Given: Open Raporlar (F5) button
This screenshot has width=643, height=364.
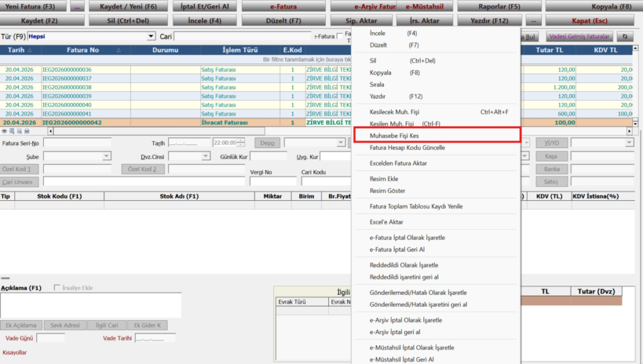Looking at the screenshot, I should (499, 6).
